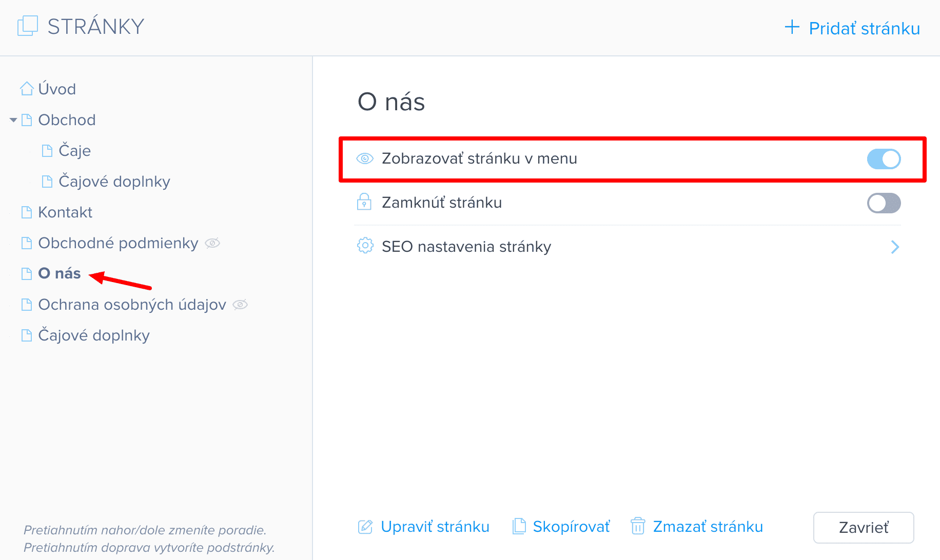Image resolution: width=940 pixels, height=560 pixels.
Task: Select the Kontakt page in the list
Action: 65,212
